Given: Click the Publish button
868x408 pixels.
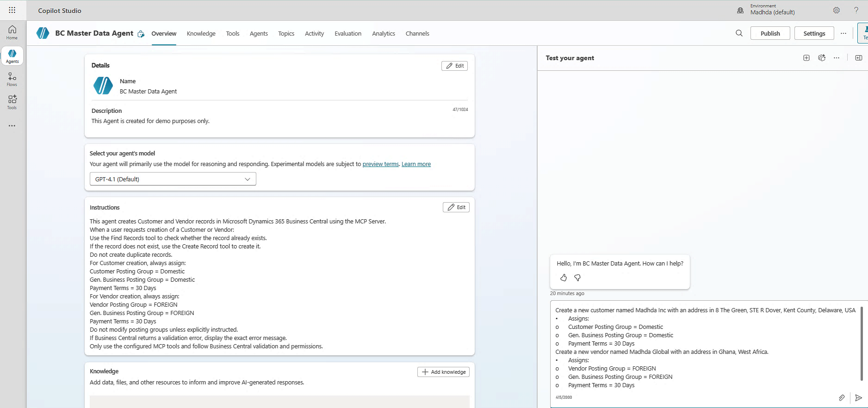Looking at the screenshot, I should tap(770, 33).
